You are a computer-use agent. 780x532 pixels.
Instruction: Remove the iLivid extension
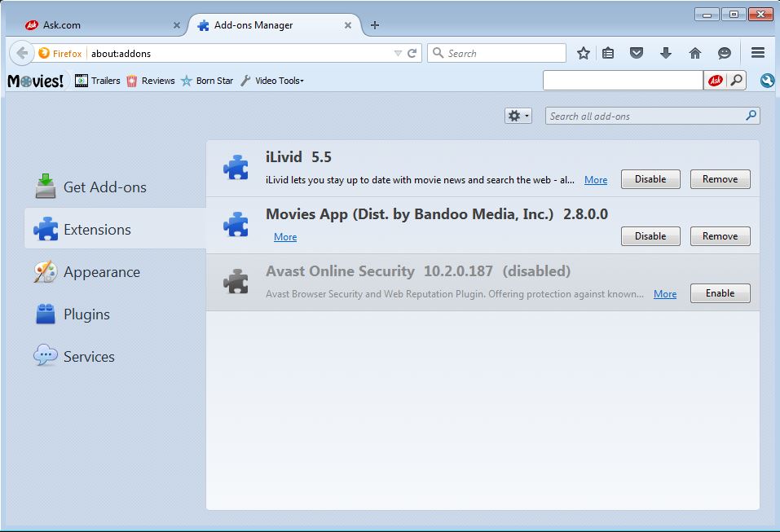(720, 179)
